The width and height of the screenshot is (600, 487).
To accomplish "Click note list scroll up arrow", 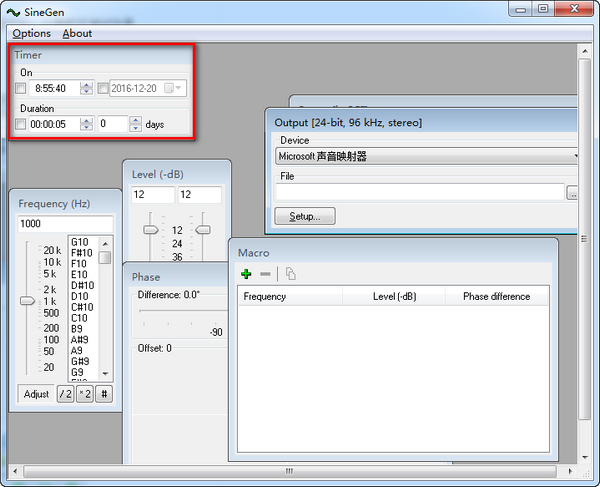I will [105, 243].
